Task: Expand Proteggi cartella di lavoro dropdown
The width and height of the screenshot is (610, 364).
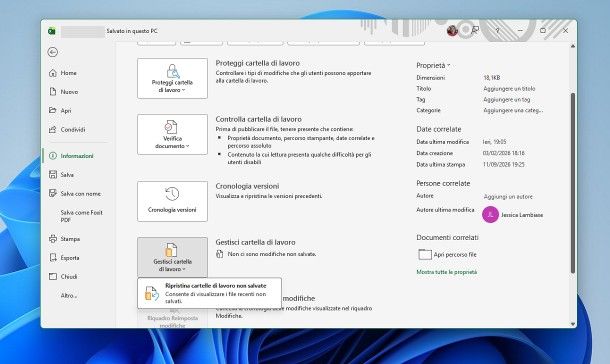Action: (172, 78)
